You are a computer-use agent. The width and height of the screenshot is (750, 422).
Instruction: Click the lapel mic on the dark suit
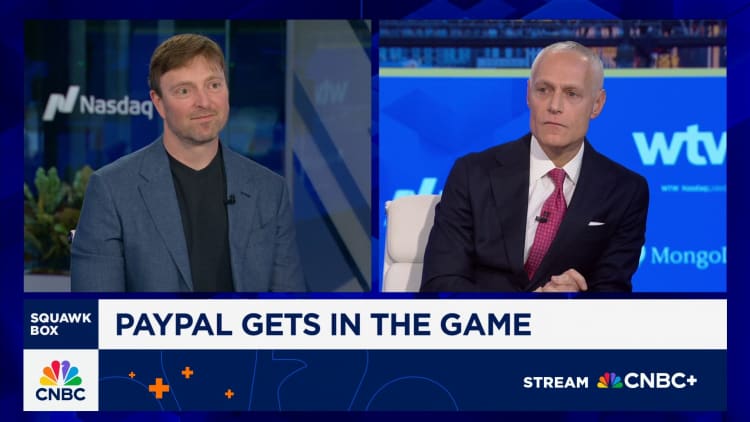pyautogui.click(x=542, y=218)
